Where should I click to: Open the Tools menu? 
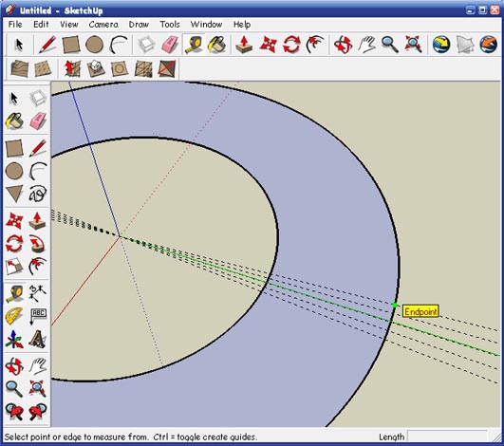click(170, 25)
